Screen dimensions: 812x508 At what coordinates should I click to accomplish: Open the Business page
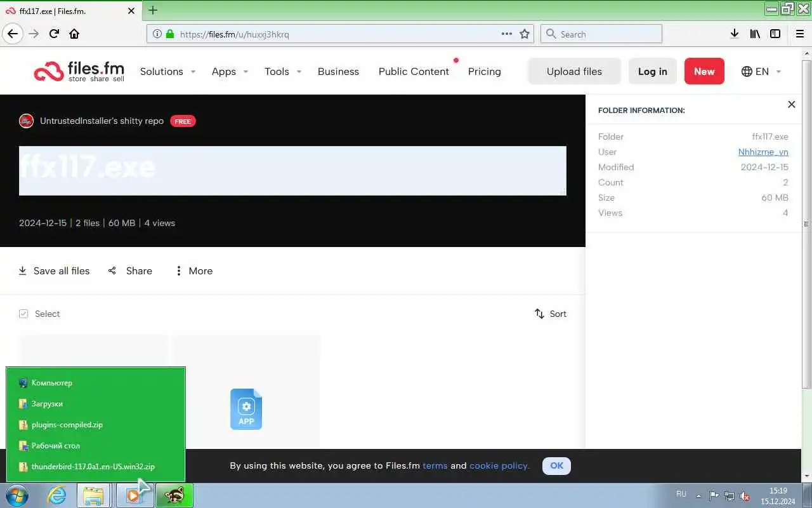coord(338,71)
